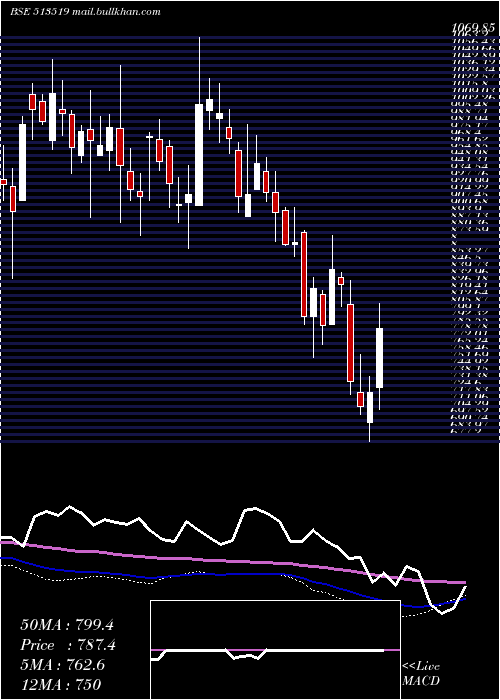Click the '5MA : 762.6' value

coord(63,665)
